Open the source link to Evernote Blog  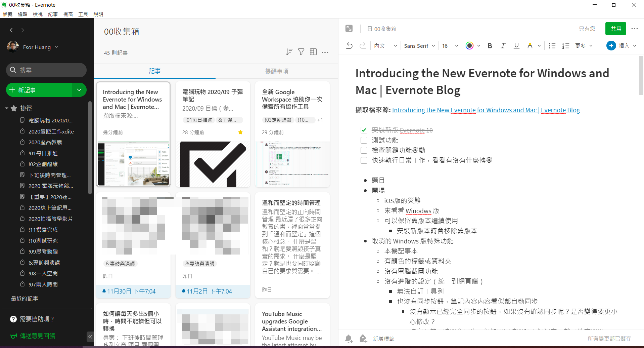[486, 110]
